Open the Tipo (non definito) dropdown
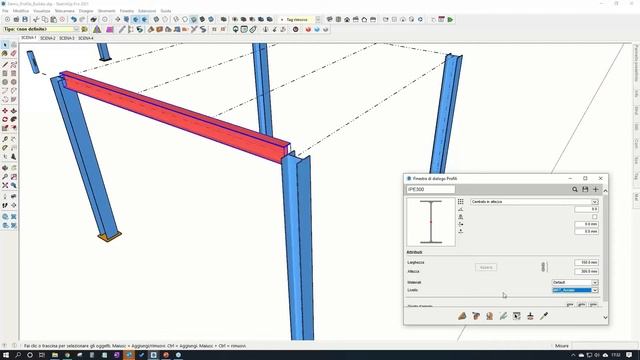This screenshot has width=640, height=360. (x=41, y=29)
